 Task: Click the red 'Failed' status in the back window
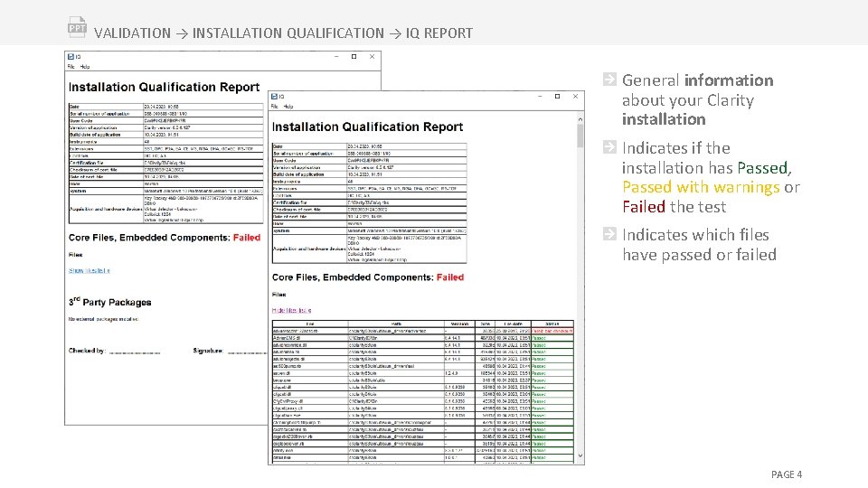click(x=246, y=238)
